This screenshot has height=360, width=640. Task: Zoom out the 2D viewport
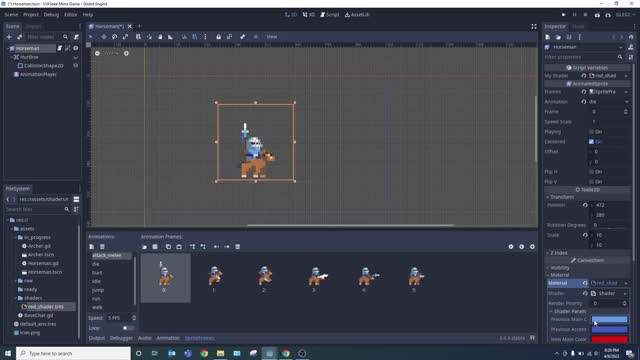point(97,53)
